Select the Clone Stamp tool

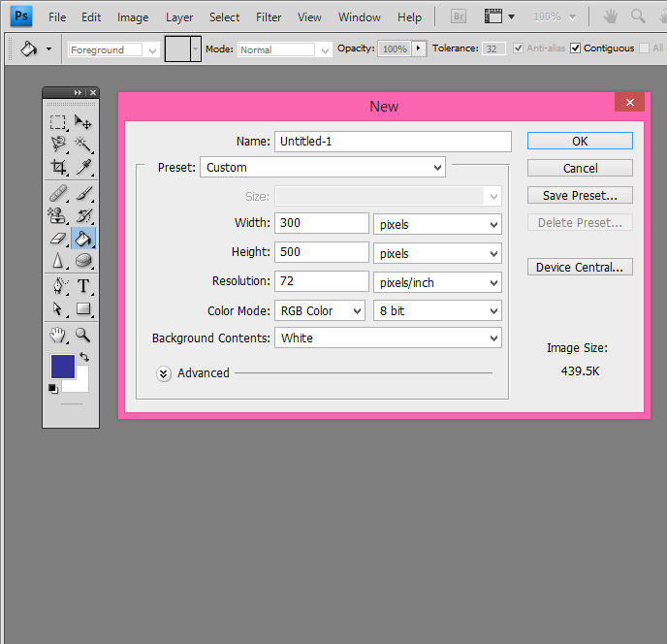tap(58, 215)
